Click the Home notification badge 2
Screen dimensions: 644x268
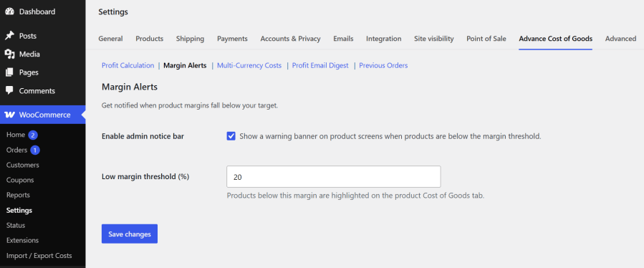coord(33,135)
